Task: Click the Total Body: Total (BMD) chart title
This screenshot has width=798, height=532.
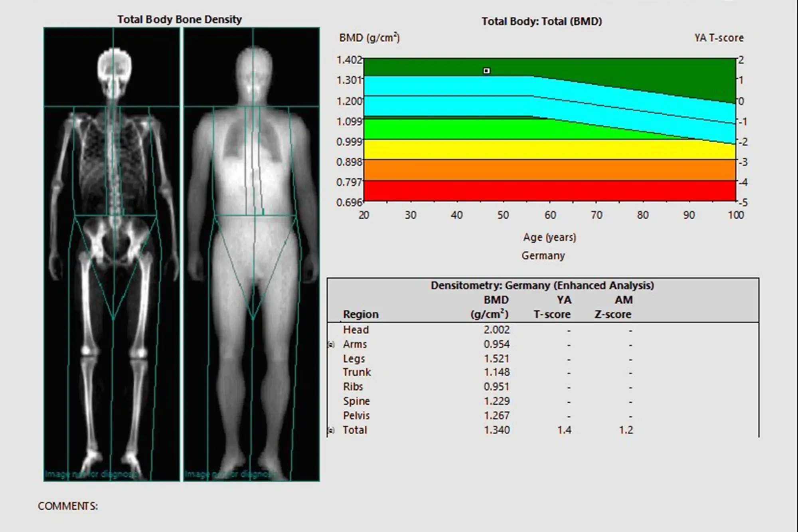Action: [541, 22]
